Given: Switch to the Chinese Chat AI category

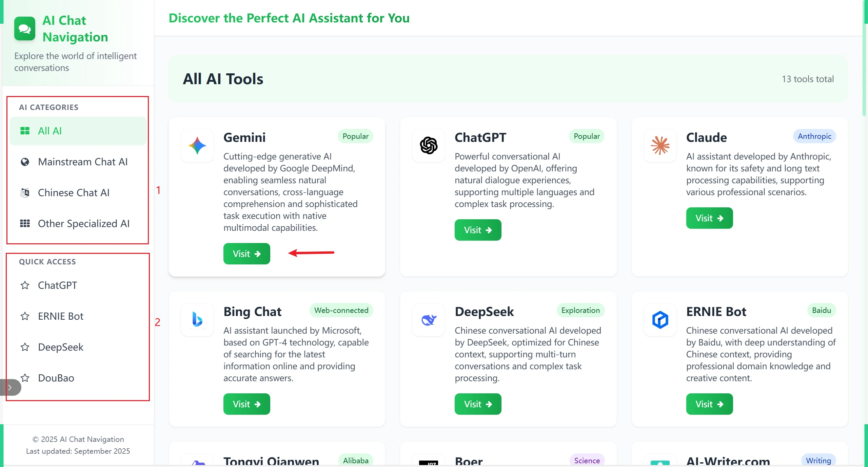Looking at the screenshot, I should point(74,192).
